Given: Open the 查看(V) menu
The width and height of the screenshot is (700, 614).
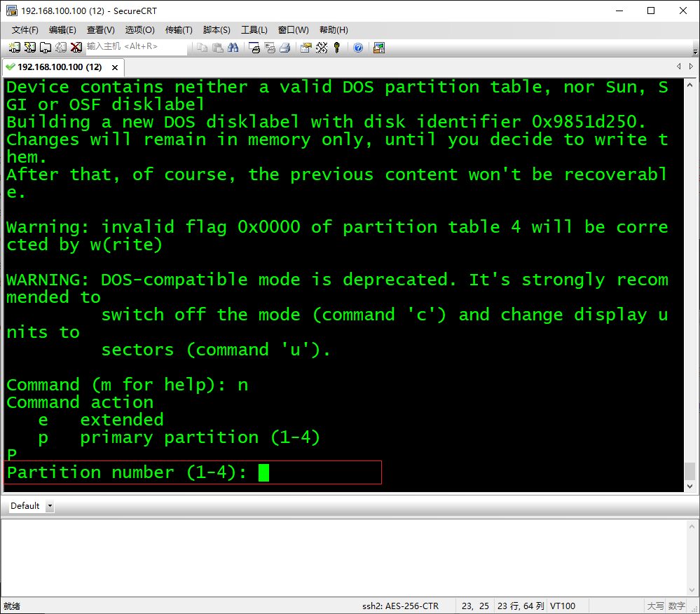Looking at the screenshot, I should (100, 30).
